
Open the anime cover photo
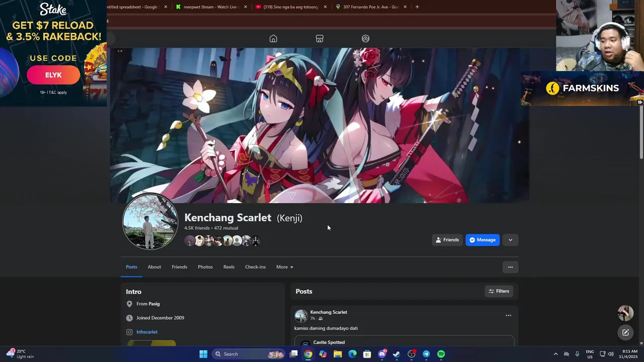click(x=319, y=125)
